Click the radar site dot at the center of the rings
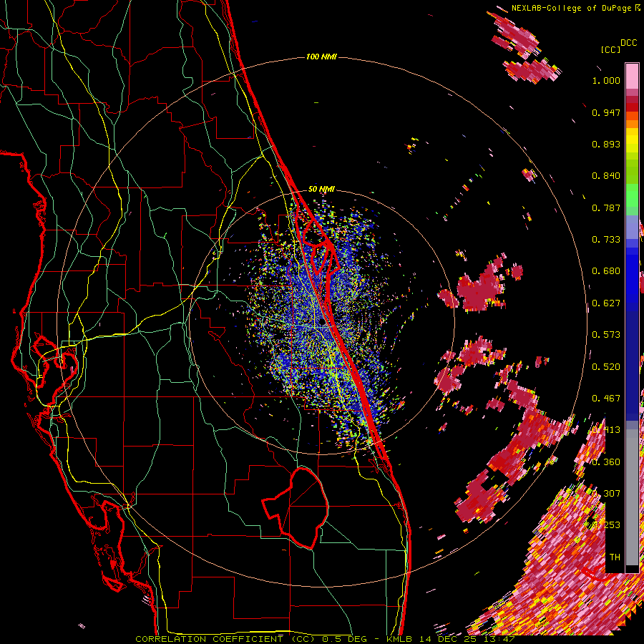Viewport: 644px width, 644px height. click(323, 323)
